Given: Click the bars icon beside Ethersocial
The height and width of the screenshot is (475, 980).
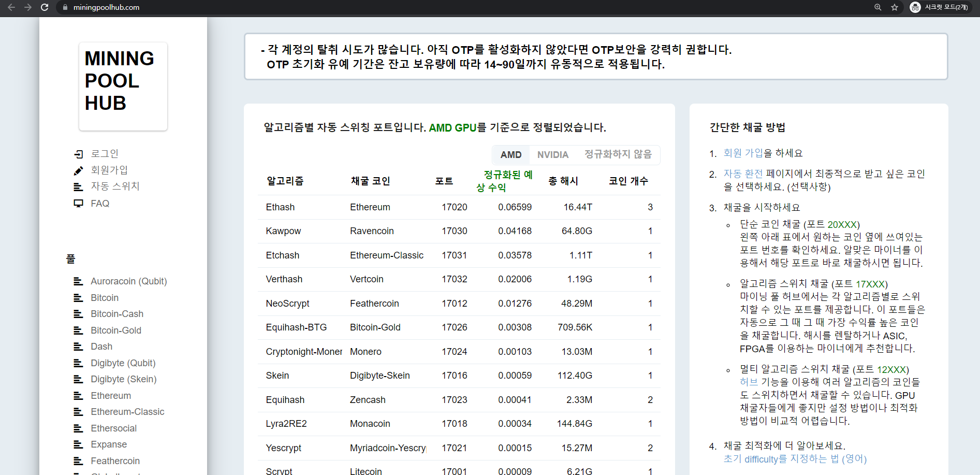Looking at the screenshot, I should coord(78,428).
